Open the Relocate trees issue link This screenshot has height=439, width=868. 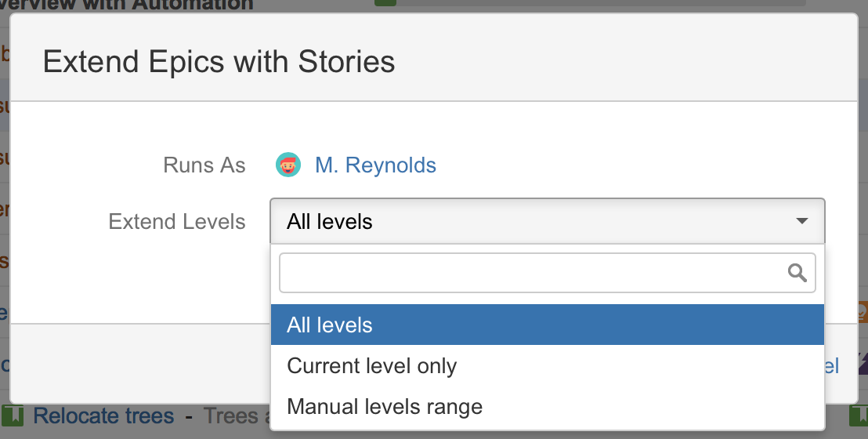click(103, 415)
